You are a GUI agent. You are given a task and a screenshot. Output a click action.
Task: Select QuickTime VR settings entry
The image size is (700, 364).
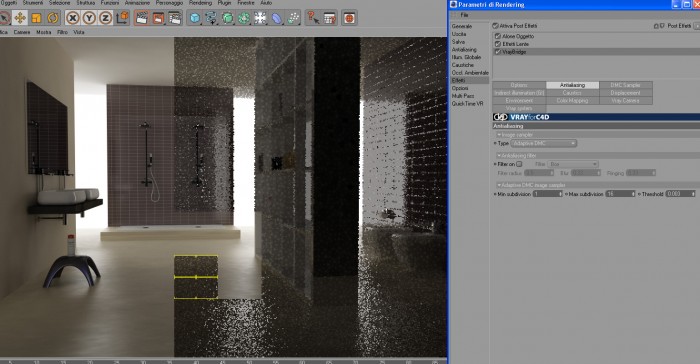(467, 103)
